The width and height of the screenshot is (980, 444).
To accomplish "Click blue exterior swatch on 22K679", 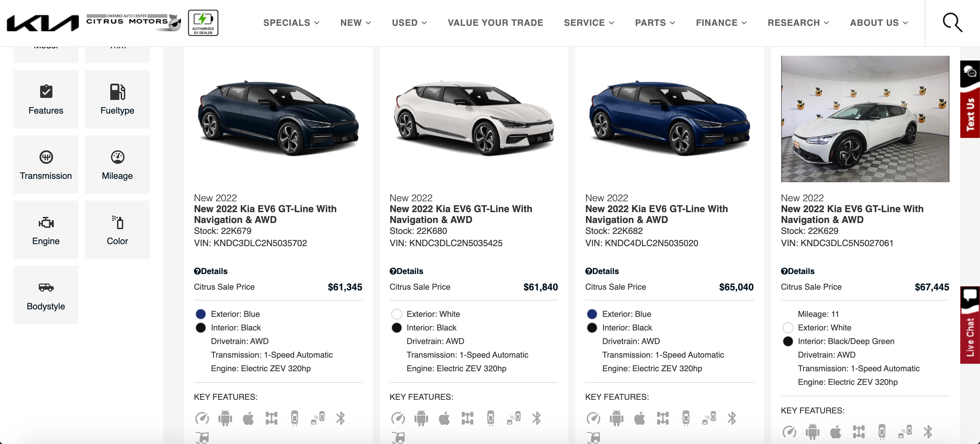I will (x=200, y=314).
